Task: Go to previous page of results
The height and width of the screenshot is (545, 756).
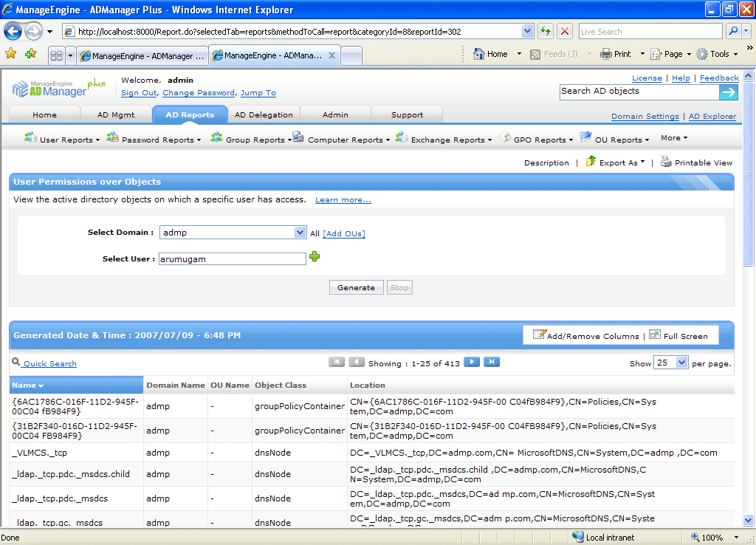Action: click(x=357, y=362)
